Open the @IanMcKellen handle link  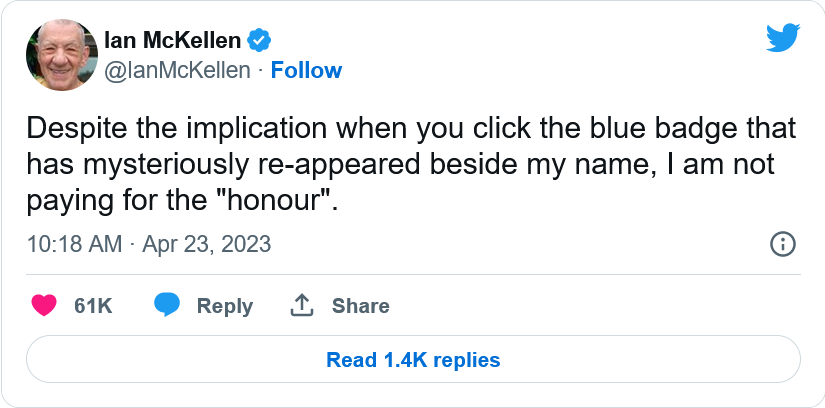tap(177, 70)
